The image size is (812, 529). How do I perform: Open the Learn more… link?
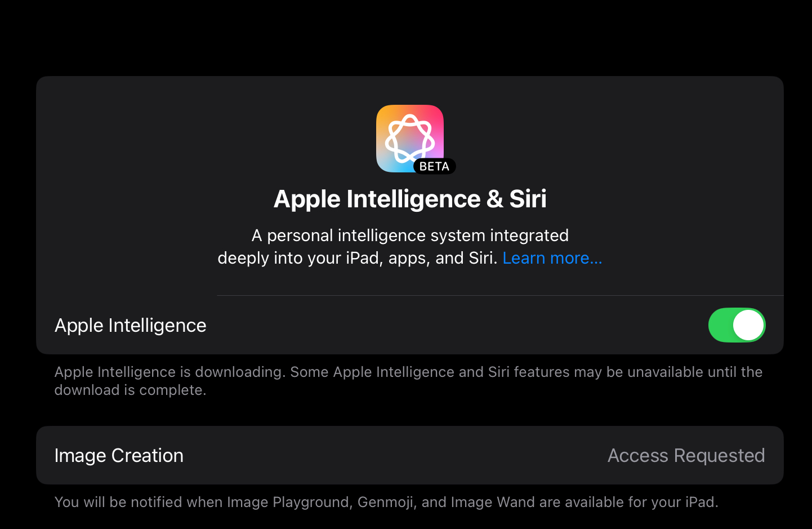[552, 258]
